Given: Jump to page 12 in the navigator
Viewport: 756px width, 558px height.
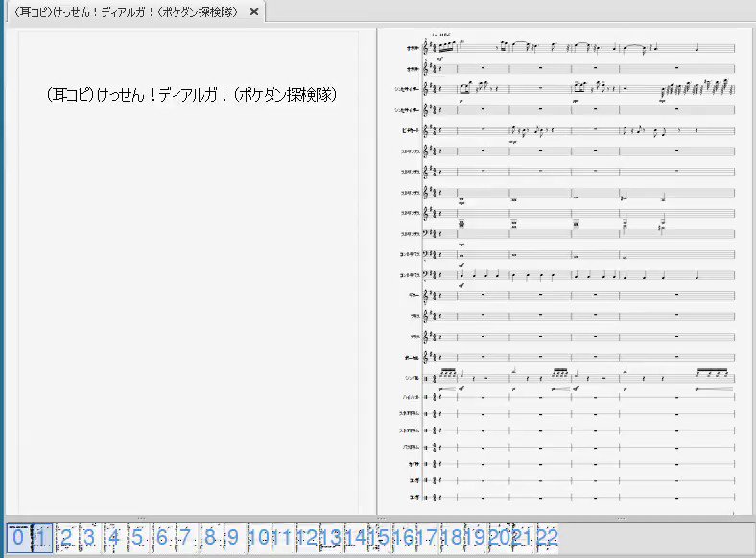Looking at the screenshot, I should (307, 537).
